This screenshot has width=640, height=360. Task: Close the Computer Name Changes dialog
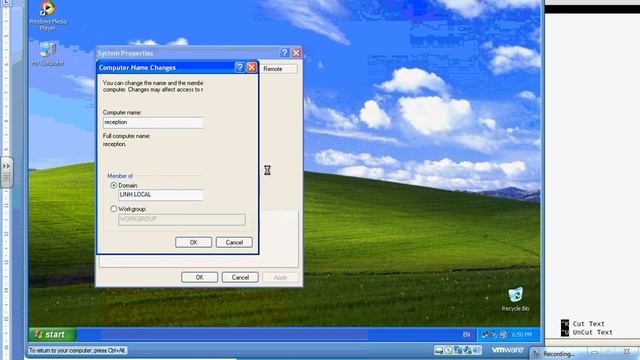point(252,67)
